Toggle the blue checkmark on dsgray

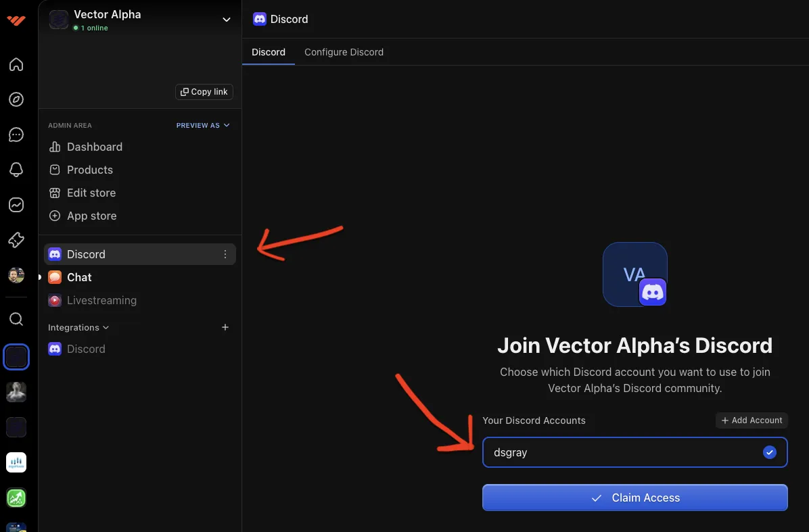tap(769, 452)
